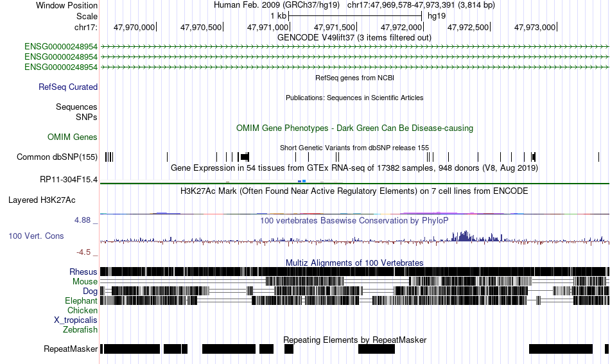Click the 47,972,000 ruler position

(401, 27)
